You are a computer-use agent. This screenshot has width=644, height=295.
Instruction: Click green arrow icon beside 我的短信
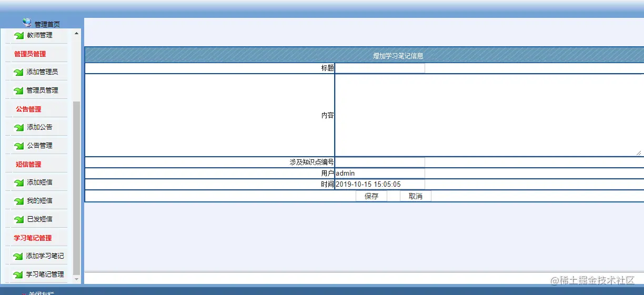pyautogui.click(x=19, y=201)
